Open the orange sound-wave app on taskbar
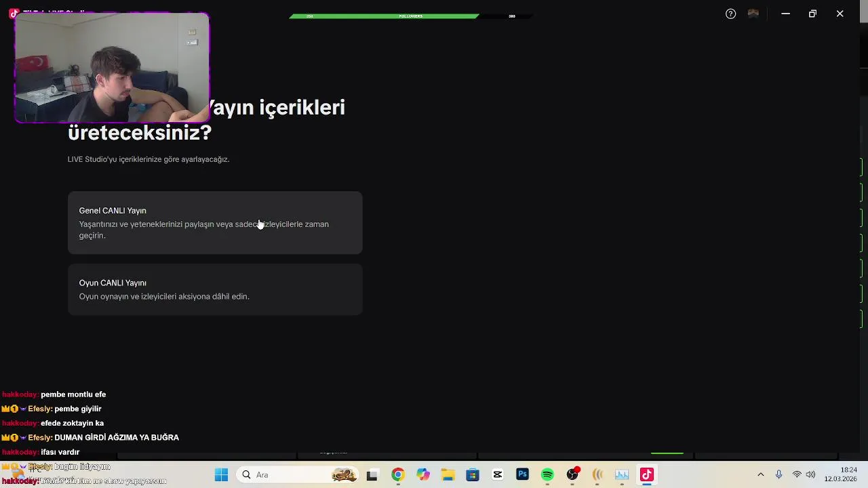868x488 pixels. point(597,474)
